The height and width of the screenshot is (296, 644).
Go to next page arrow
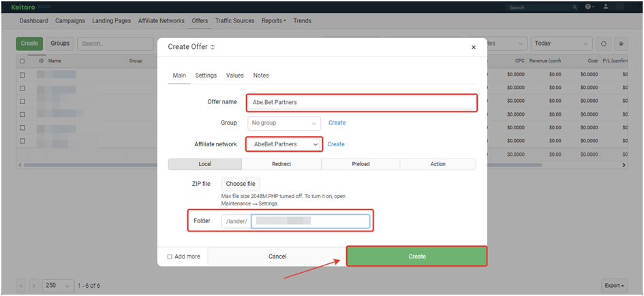[35, 285]
